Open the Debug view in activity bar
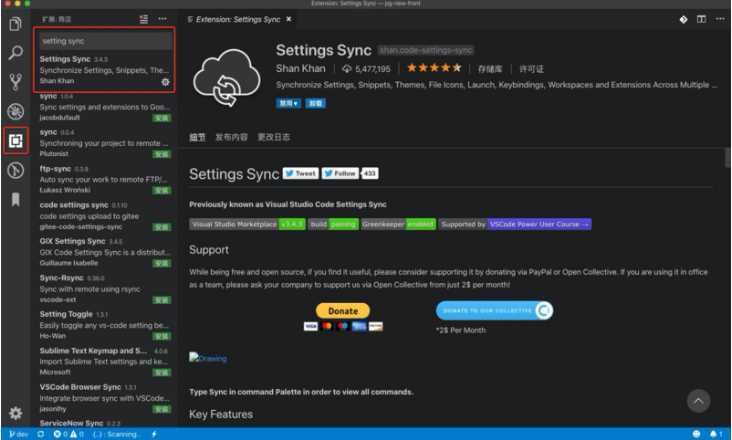 15,112
